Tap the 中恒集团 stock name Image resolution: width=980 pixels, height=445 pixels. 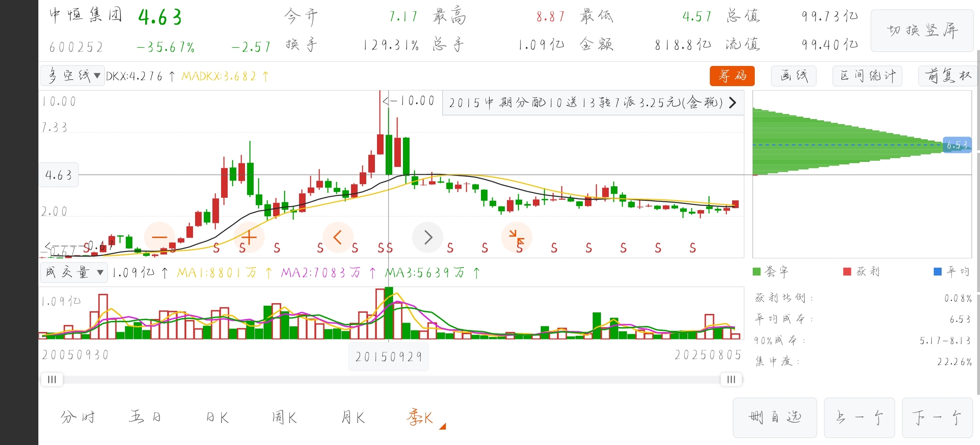tap(86, 16)
